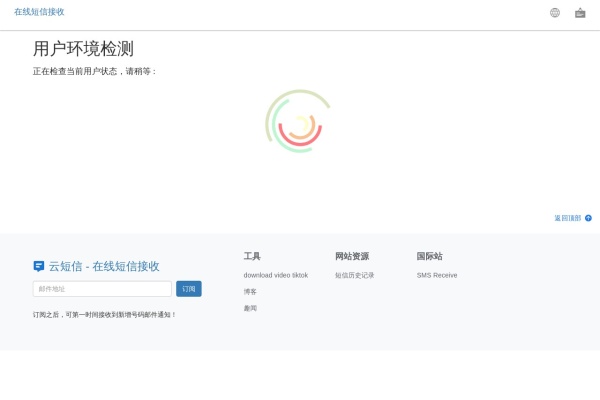Screen dimensions: 600x400
Task: Open the 博客 blog link
Action: point(250,292)
